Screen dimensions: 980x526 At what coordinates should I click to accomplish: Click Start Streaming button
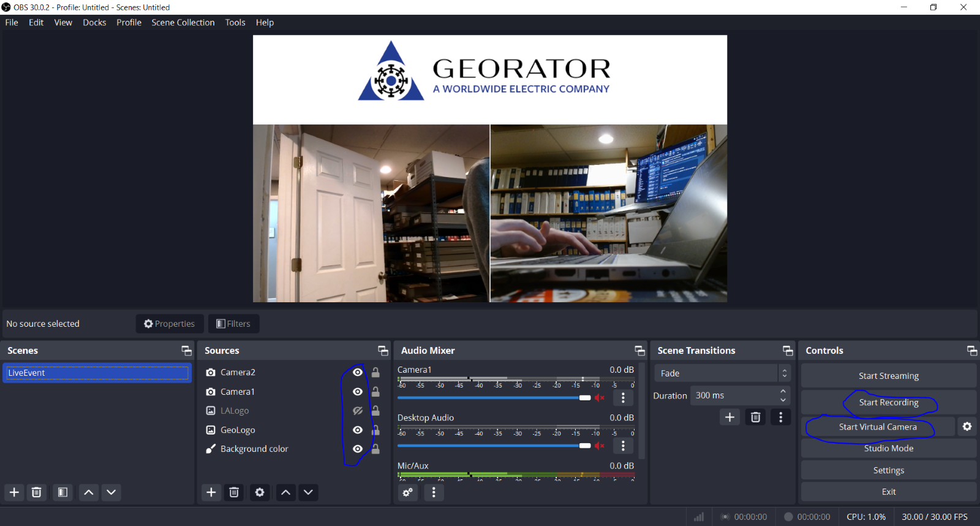point(888,376)
